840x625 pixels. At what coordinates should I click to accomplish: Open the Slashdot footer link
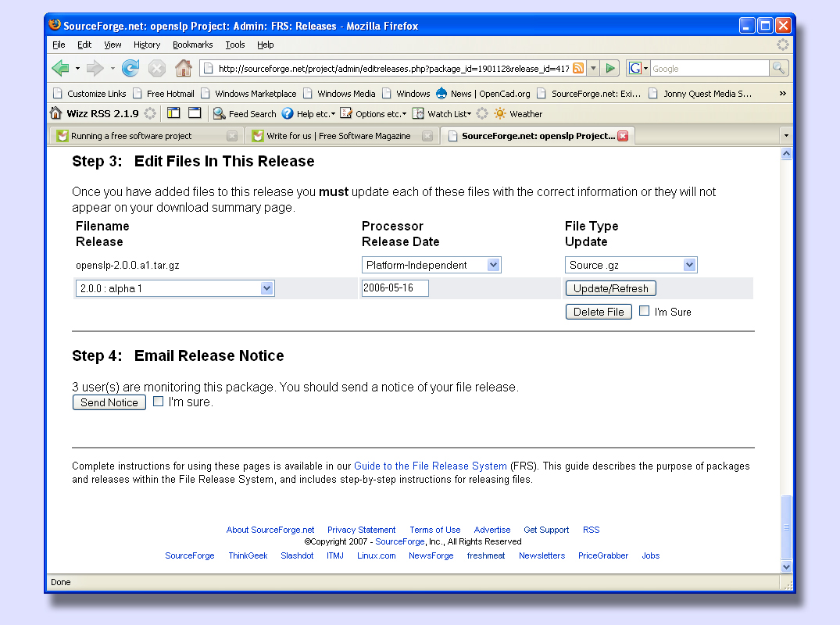[x=297, y=555]
